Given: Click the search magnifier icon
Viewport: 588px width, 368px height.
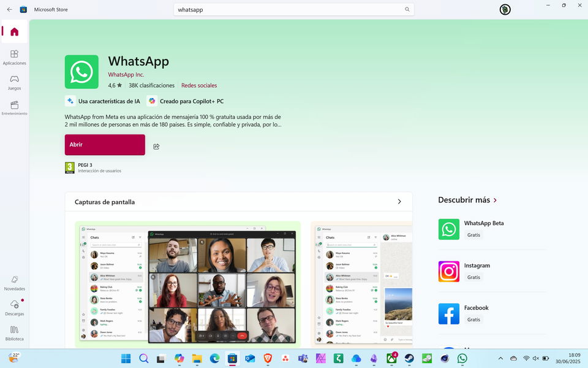Looking at the screenshot, I should (x=407, y=9).
